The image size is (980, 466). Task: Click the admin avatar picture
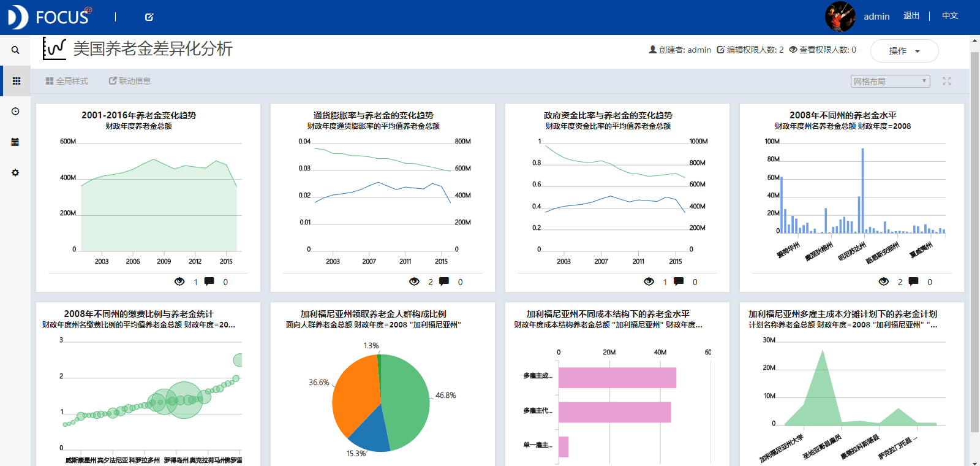[840, 17]
